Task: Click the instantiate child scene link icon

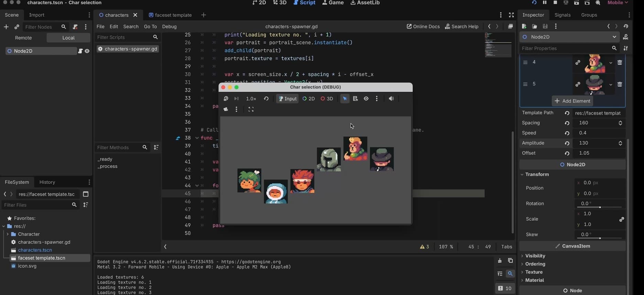Action: click(x=17, y=27)
